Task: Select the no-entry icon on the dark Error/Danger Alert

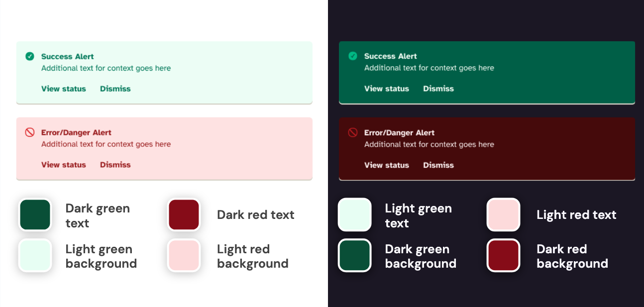Action: tap(353, 132)
